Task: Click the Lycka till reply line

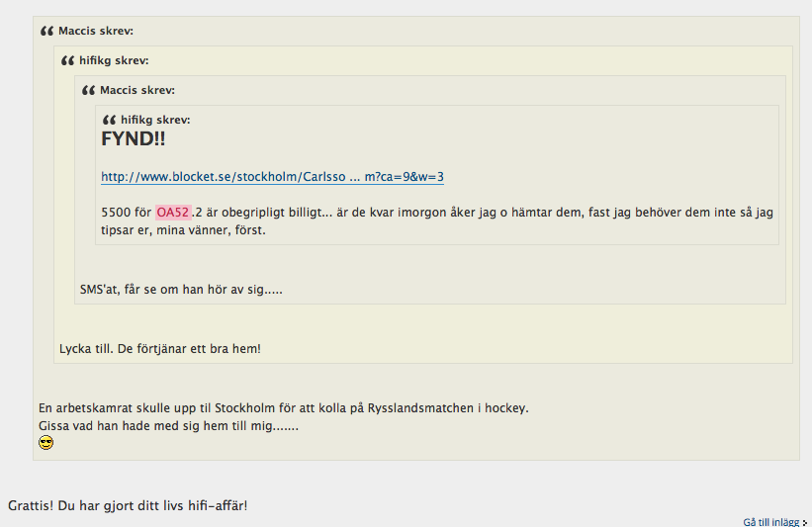Action: point(160,349)
